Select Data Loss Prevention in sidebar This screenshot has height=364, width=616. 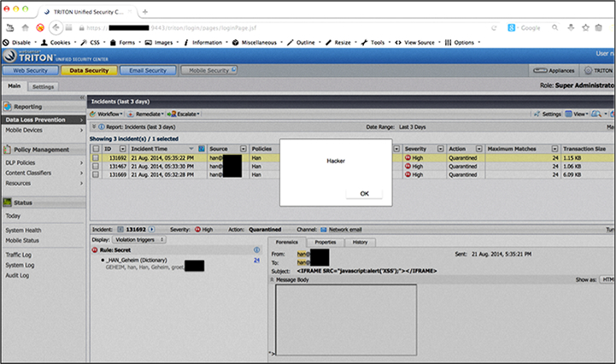44,120
